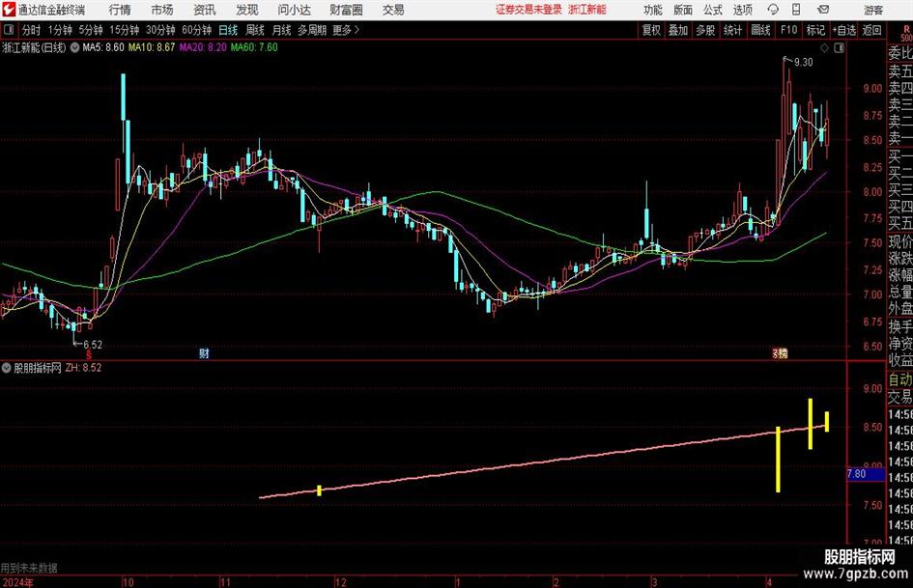Click the mobile phone icon
Viewport: 913px width, 588px height.
(x=796, y=10)
